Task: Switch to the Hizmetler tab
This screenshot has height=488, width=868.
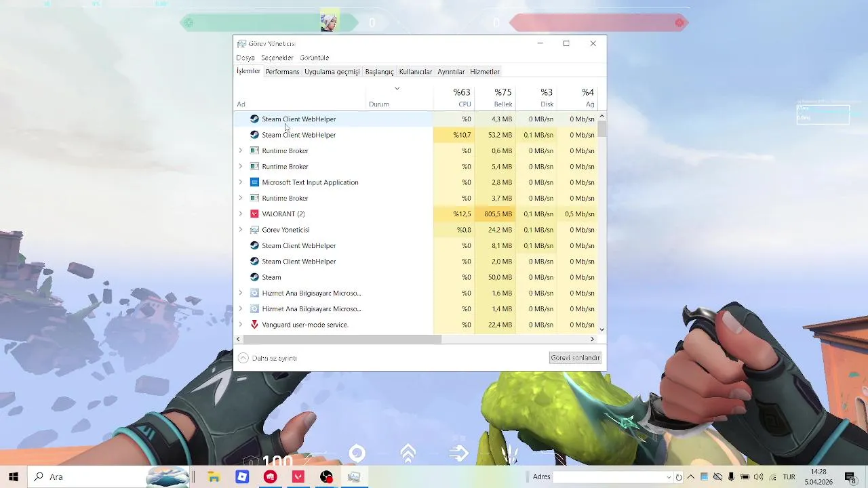Action: point(485,71)
